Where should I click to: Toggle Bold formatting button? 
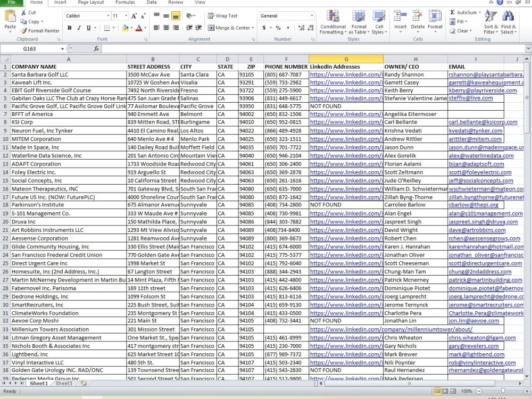coord(70,28)
